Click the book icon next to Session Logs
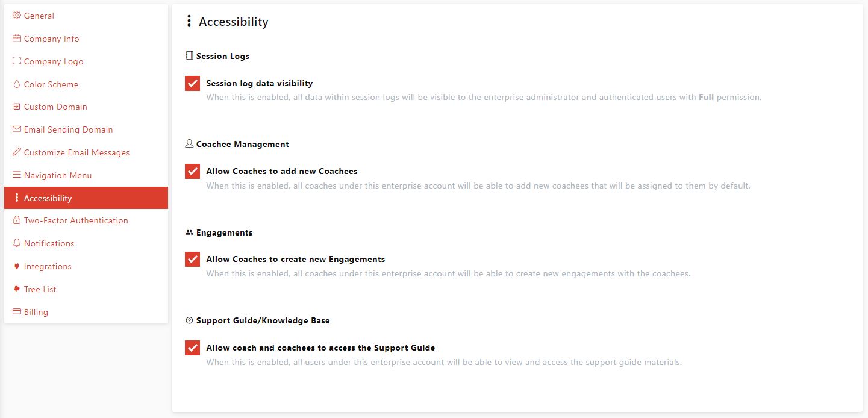This screenshot has width=868, height=418. pyautogui.click(x=189, y=55)
